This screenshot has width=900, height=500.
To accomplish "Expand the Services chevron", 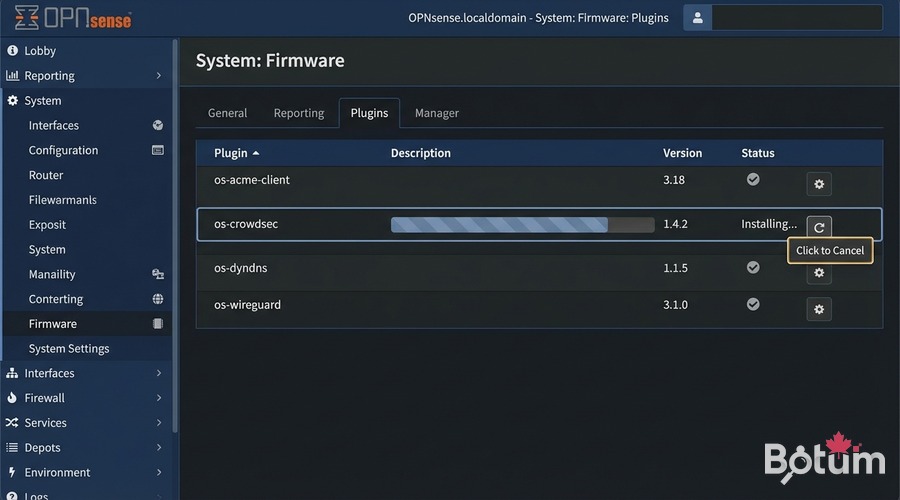I will (x=158, y=422).
